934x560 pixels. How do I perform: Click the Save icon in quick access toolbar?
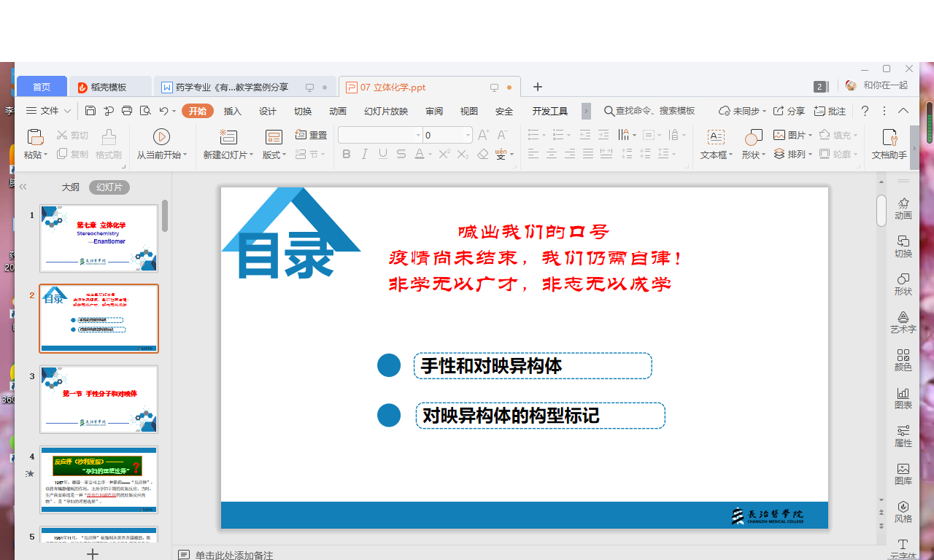point(90,111)
